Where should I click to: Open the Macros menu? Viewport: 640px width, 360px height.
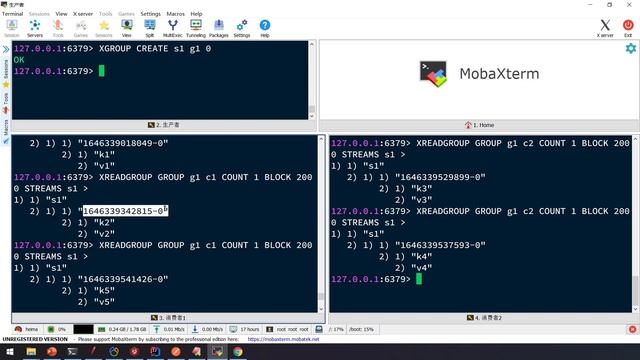coord(176,13)
